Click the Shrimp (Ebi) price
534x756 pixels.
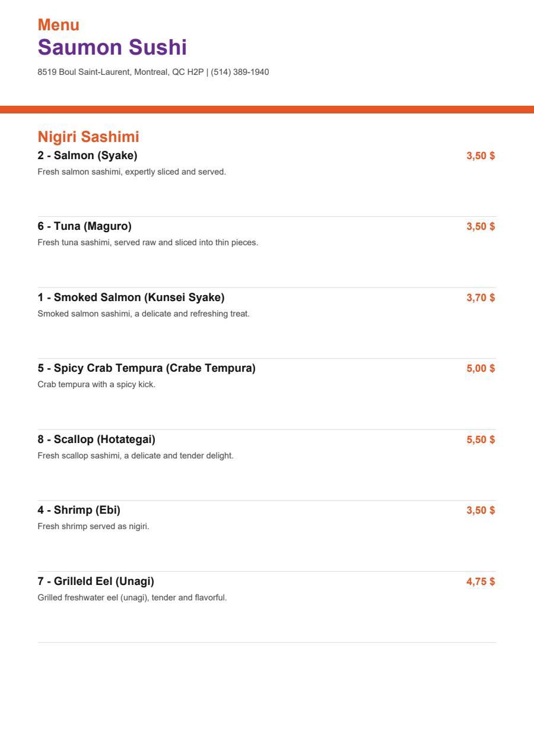[481, 510]
